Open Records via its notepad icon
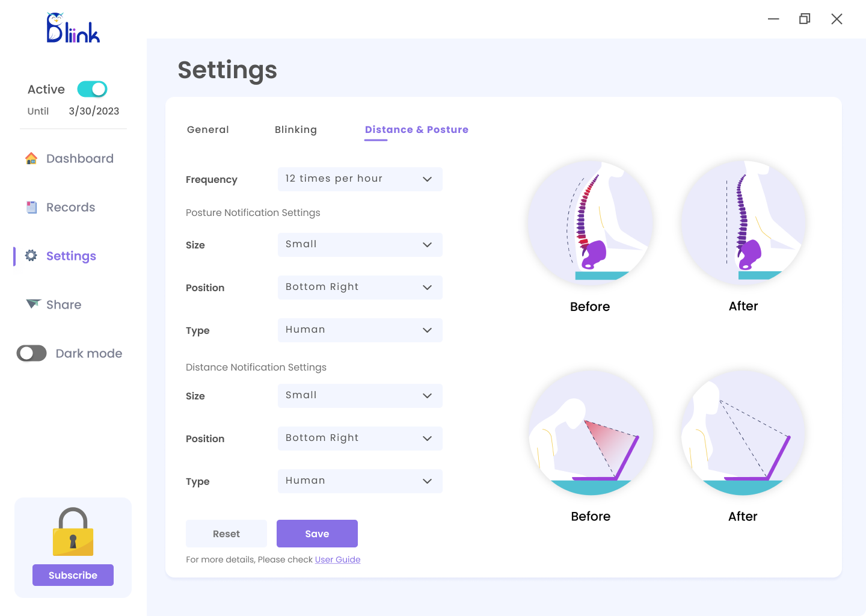Viewport: 866px width, 616px height. click(x=32, y=208)
